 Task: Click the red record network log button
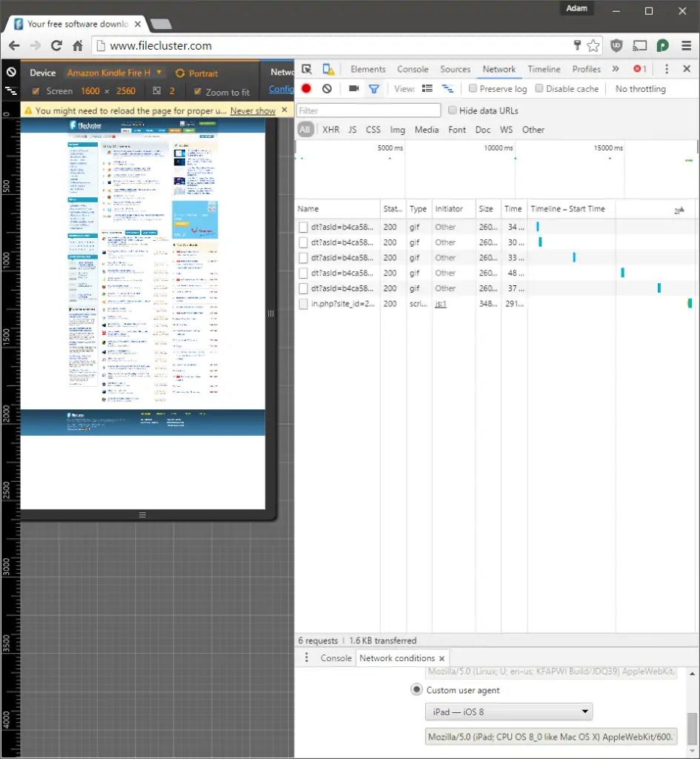click(x=306, y=89)
